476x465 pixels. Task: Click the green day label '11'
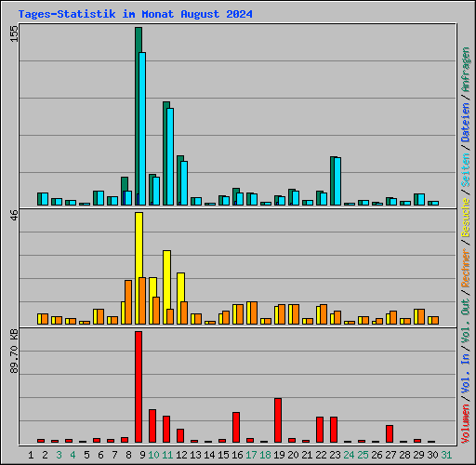pyautogui.click(x=167, y=455)
